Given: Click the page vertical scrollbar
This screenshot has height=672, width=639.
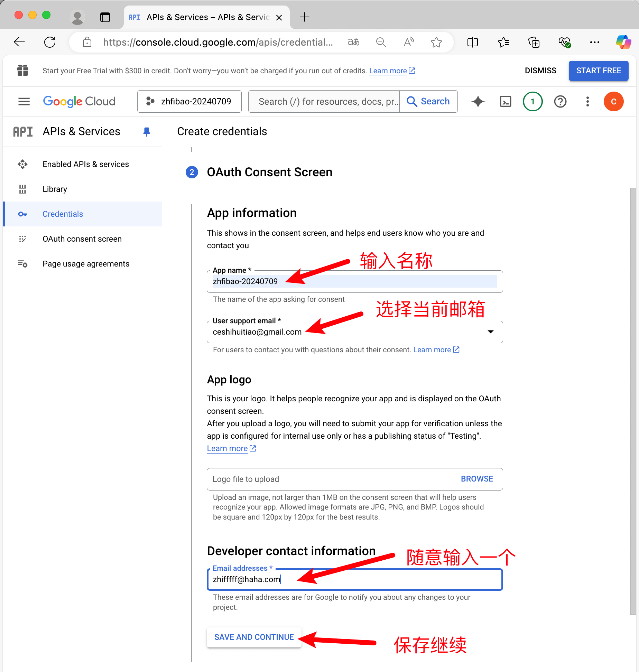Looking at the screenshot, I should (x=633, y=401).
